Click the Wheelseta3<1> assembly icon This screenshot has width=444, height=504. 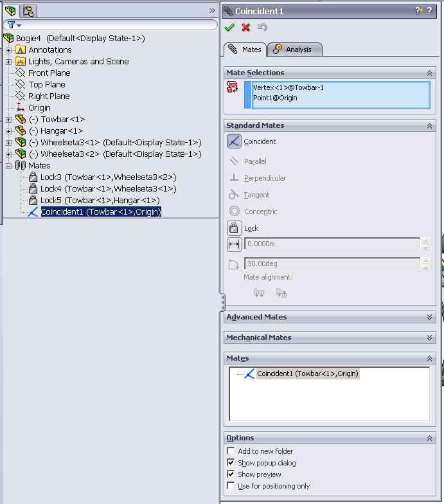click(21, 143)
